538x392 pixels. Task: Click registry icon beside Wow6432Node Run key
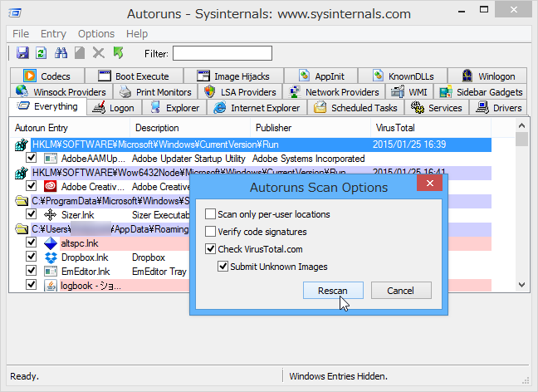pos(22,173)
